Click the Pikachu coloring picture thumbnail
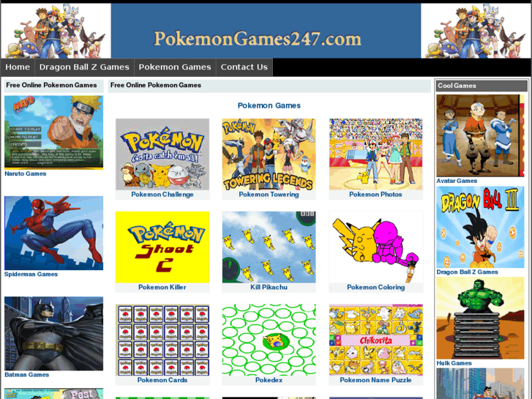Viewport: 532px width, 399px height. point(376,247)
